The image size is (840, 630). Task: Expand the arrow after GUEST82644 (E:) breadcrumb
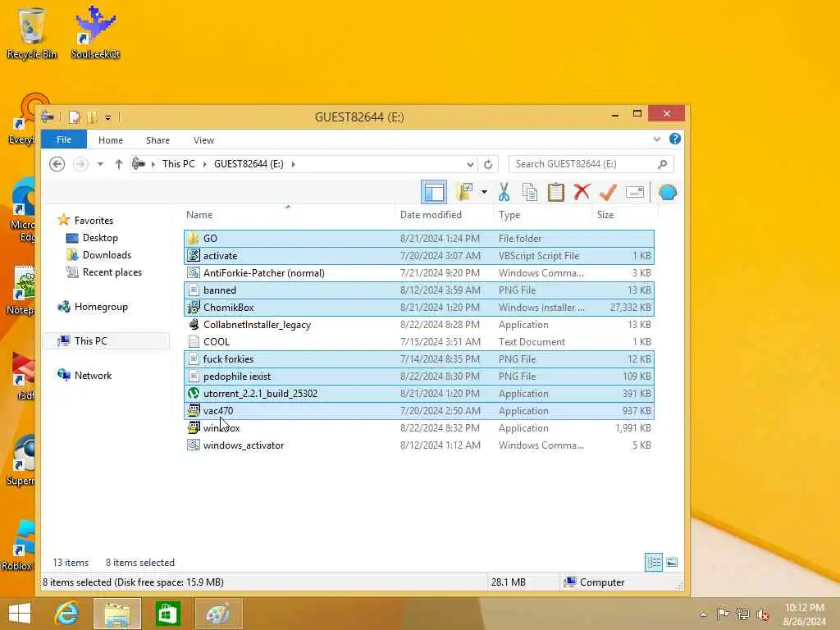(x=293, y=164)
